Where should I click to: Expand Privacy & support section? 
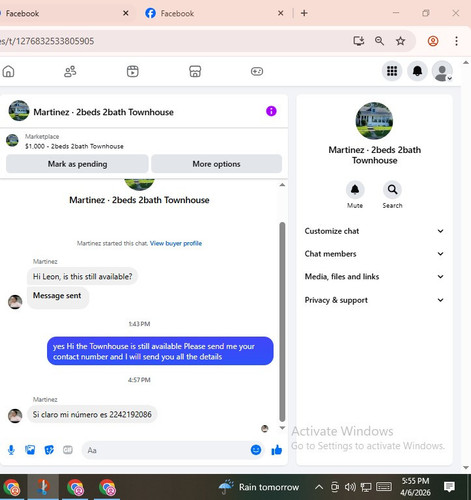point(374,300)
